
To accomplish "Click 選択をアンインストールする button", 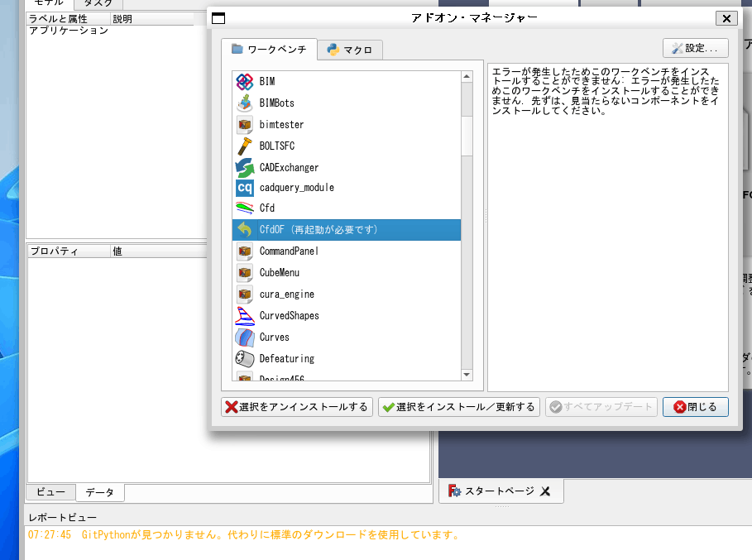I will pyautogui.click(x=297, y=407).
